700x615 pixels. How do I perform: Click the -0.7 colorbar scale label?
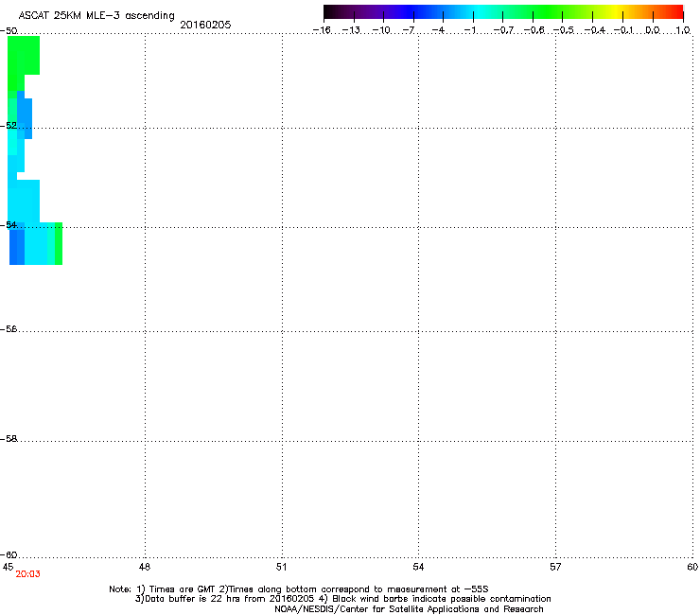pyautogui.click(x=503, y=30)
